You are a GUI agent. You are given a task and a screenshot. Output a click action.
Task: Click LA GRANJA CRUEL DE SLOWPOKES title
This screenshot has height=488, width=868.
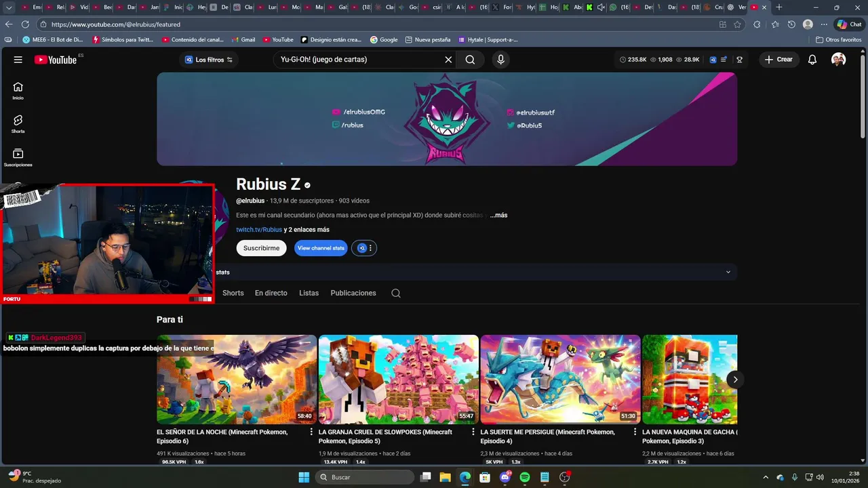385,436
